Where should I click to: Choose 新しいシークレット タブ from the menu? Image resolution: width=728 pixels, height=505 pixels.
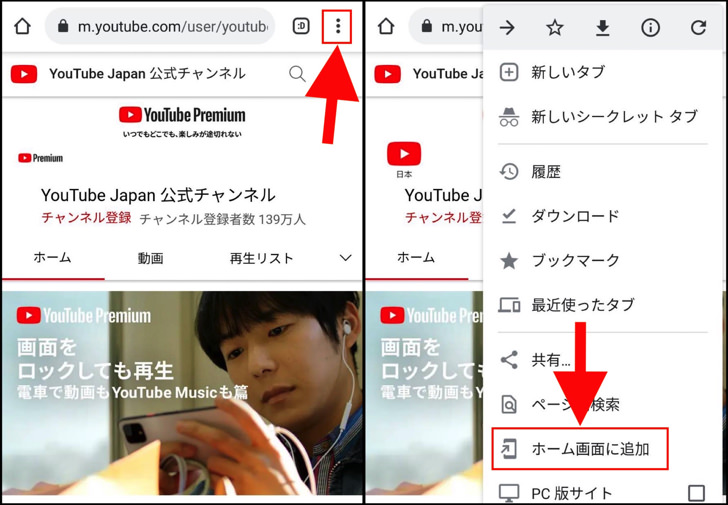point(603,117)
